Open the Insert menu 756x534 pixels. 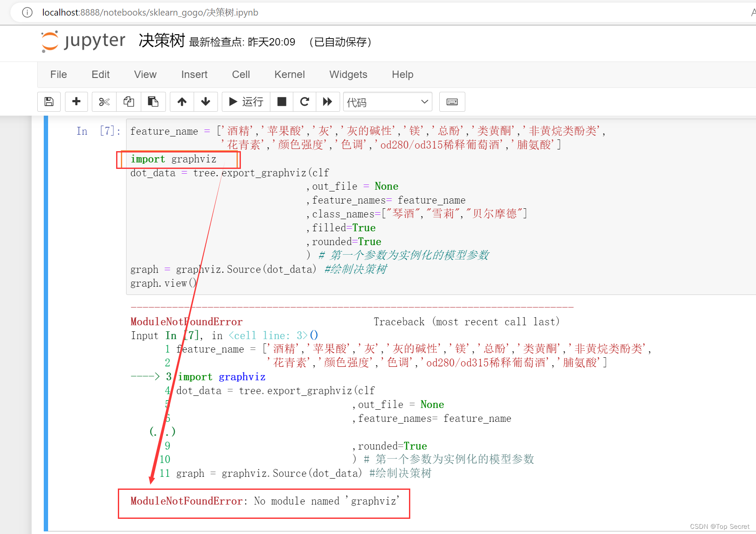[x=194, y=74]
